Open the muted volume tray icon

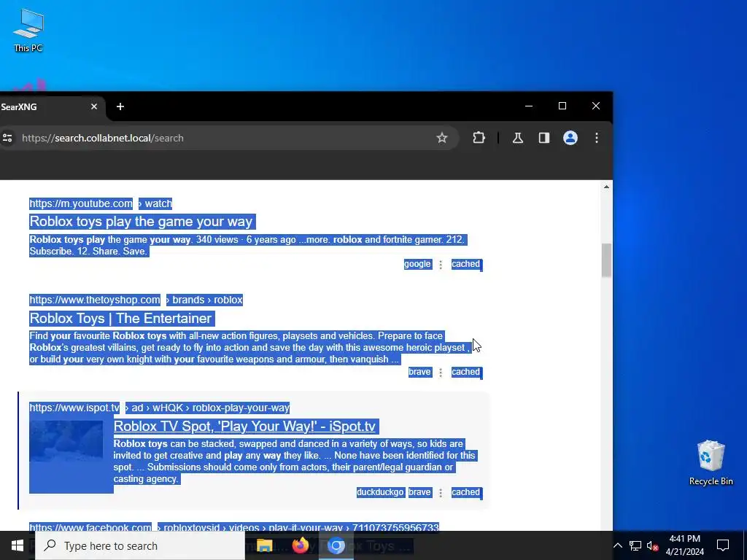pyautogui.click(x=652, y=545)
